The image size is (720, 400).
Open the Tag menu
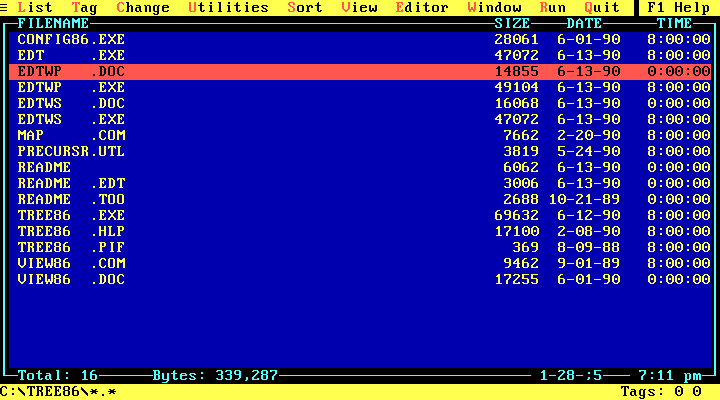click(x=84, y=8)
